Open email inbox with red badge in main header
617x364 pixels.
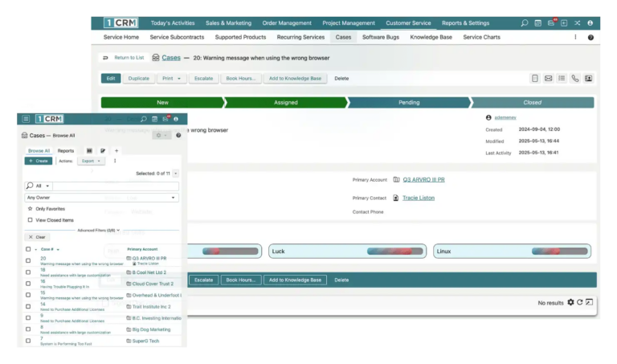(551, 22)
